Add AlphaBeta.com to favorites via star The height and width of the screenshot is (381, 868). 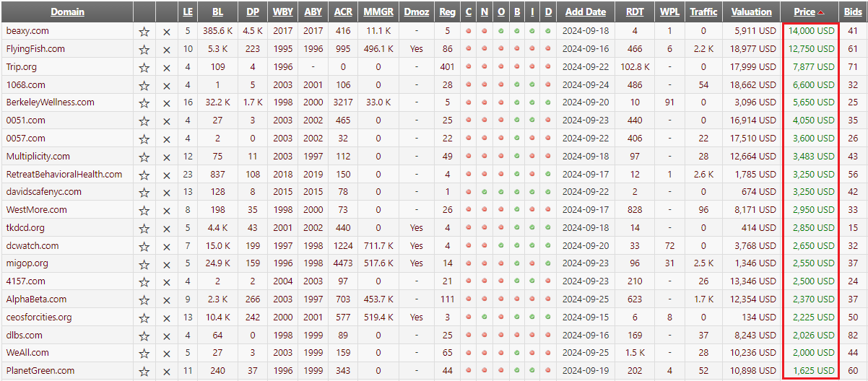point(144,299)
